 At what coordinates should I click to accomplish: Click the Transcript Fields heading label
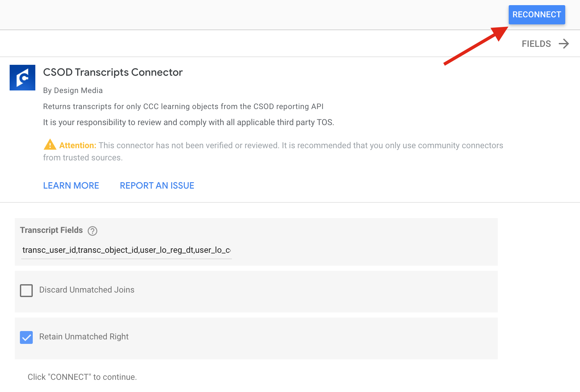[x=51, y=230]
